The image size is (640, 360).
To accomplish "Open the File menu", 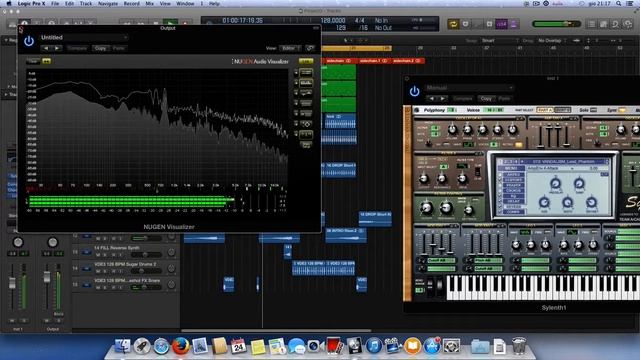I will tap(55, 3).
